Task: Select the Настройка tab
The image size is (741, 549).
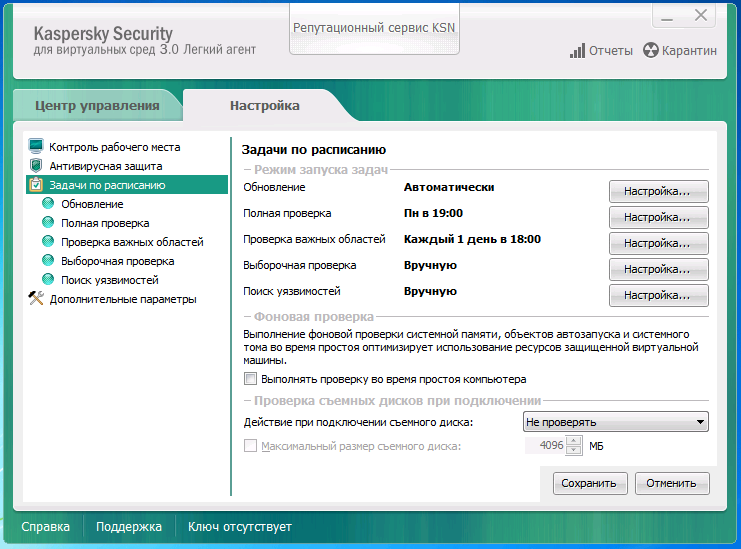Action: click(265, 105)
